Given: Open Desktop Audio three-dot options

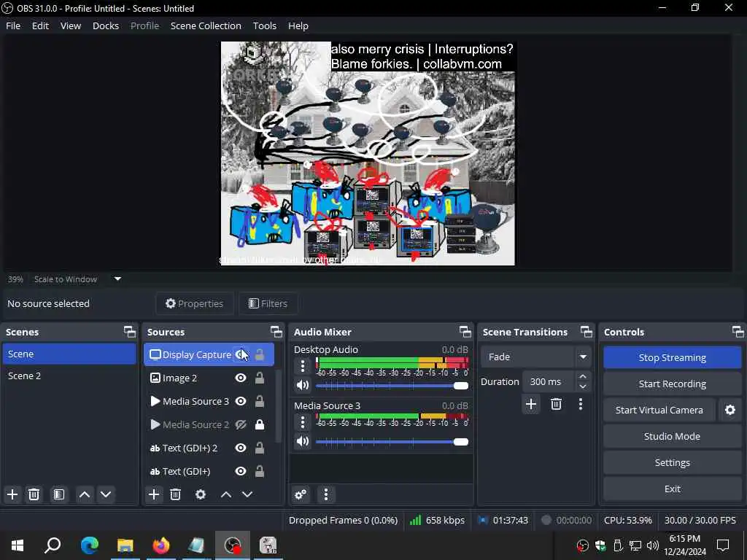Looking at the screenshot, I should click(303, 366).
